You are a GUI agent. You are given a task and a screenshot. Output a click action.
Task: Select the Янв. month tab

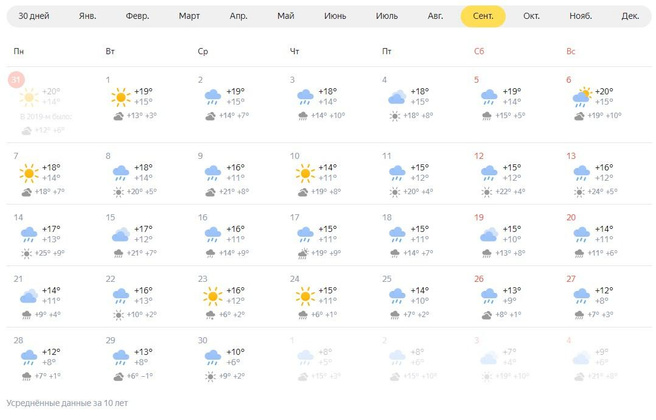[88, 17]
